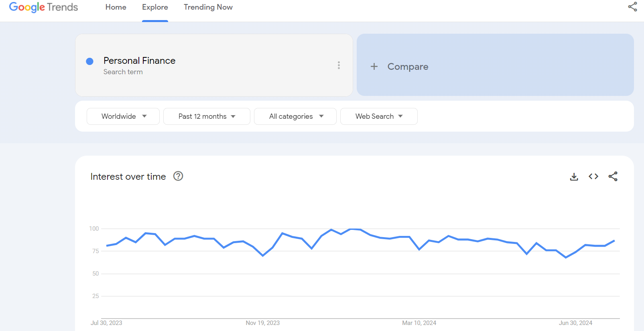The image size is (644, 331).
Task: Expand the All categories dropdown
Action: [295, 116]
